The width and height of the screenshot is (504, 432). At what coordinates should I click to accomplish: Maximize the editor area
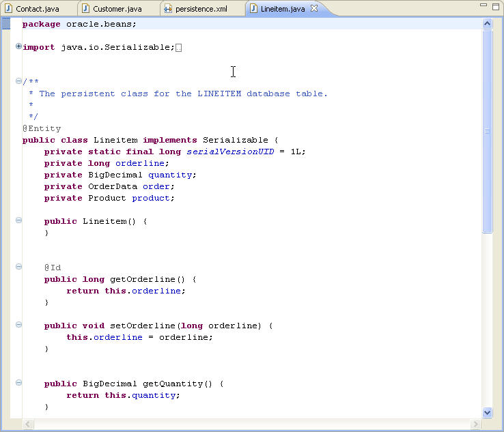[x=496, y=6]
